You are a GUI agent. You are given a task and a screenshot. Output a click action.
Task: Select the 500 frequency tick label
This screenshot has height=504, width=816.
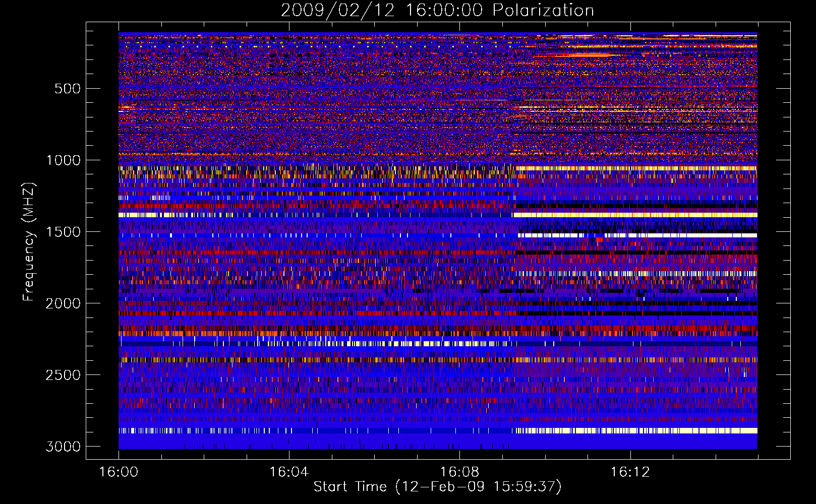click(68, 89)
